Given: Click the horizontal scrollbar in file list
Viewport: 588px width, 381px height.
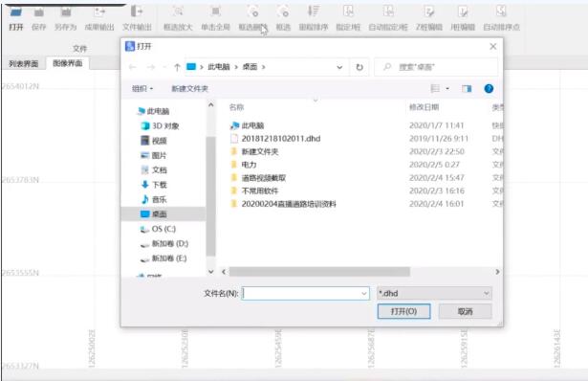Looking at the screenshot, I should [319, 272].
